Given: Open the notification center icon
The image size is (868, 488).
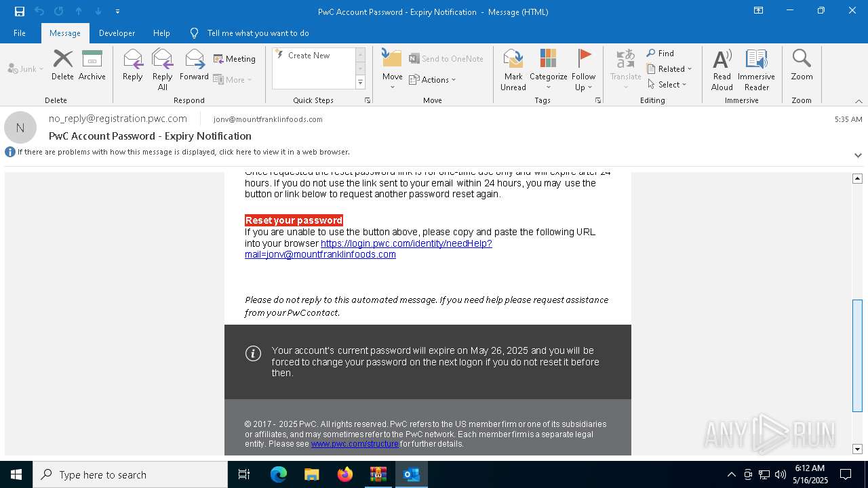Looking at the screenshot, I should [846, 474].
